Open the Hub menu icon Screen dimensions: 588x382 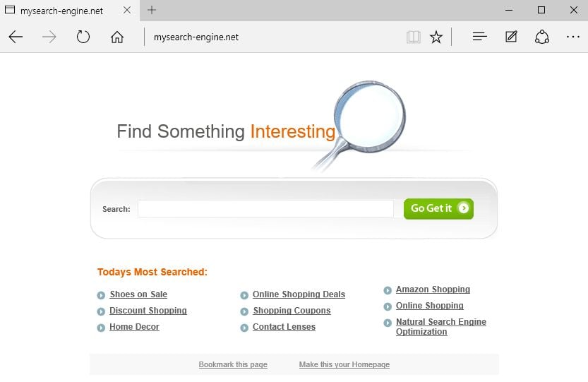pos(480,37)
